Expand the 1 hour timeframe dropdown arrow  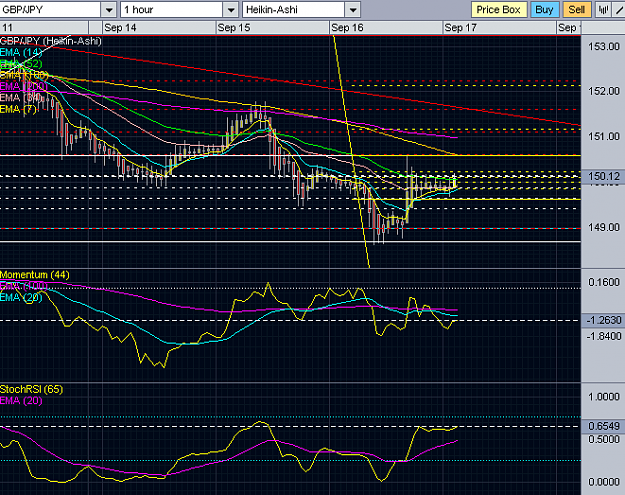click(x=231, y=10)
